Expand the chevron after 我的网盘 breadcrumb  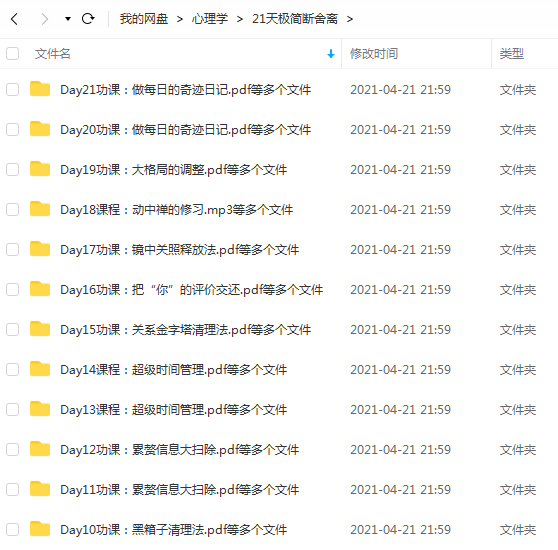pyautogui.click(x=180, y=19)
